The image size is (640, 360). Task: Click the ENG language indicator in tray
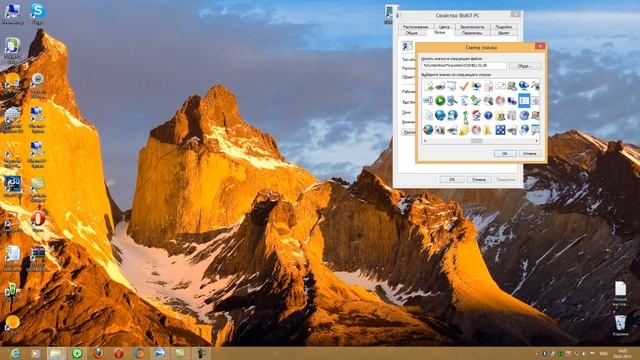click(x=603, y=353)
